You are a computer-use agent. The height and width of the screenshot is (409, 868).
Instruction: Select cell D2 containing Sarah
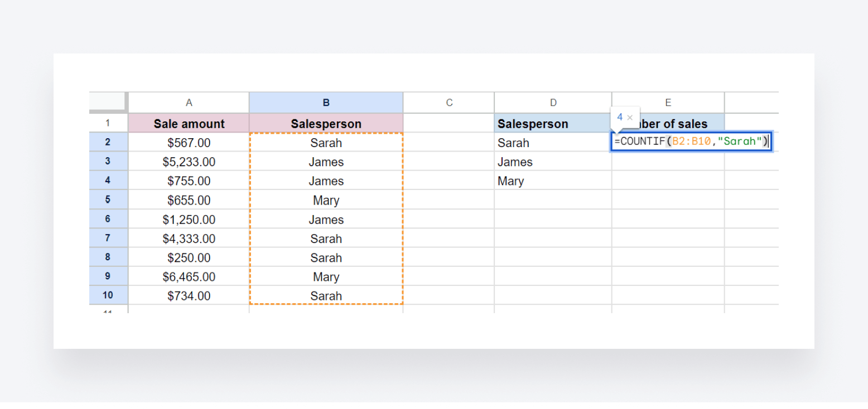[x=553, y=143]
